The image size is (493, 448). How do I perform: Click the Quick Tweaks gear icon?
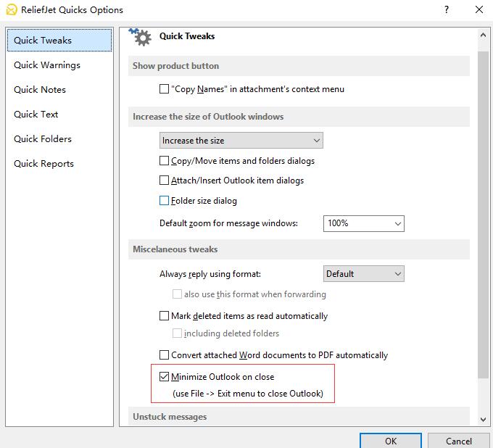(140, 37)
